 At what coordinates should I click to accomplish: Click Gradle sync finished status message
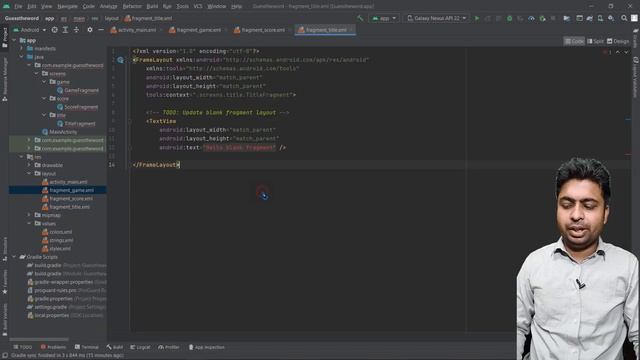point(67,356)
